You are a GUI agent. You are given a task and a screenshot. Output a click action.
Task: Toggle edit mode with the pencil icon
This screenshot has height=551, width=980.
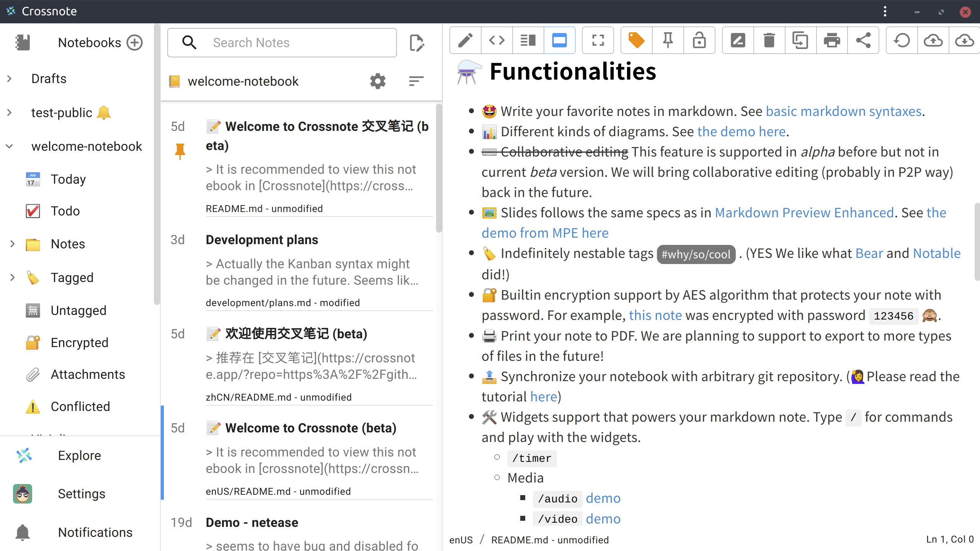point(465,40)
